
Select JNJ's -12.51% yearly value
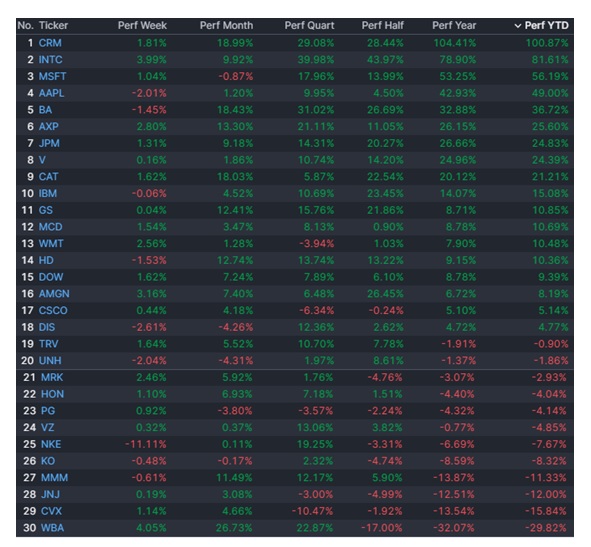454,494
